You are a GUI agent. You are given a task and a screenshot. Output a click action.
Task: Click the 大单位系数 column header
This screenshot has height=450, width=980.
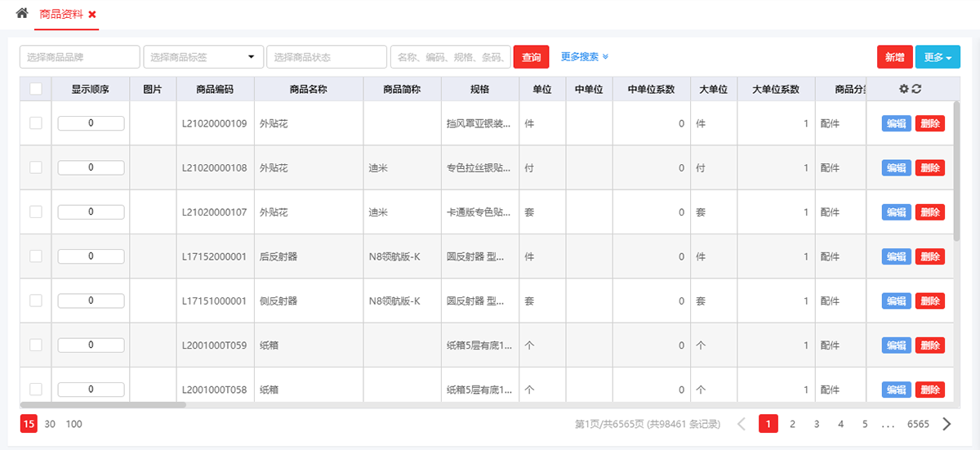click(x=776, y=89)
